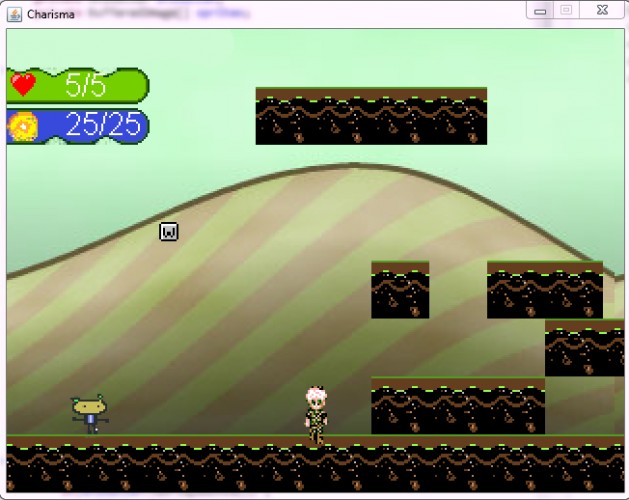Click the 25/25 energy counter text
This screenshot has width=629, height=500.
pyautogui.click(x=103, y=124)
